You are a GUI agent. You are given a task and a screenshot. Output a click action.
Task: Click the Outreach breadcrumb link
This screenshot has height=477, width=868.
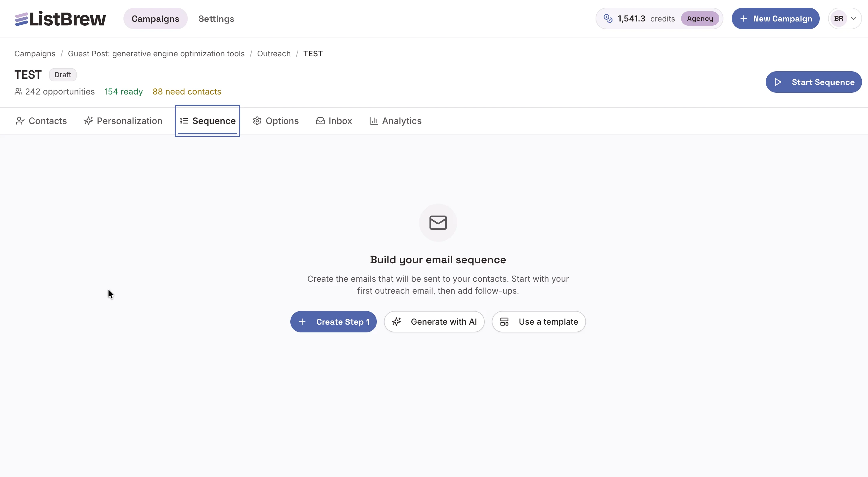pos(274,54)
